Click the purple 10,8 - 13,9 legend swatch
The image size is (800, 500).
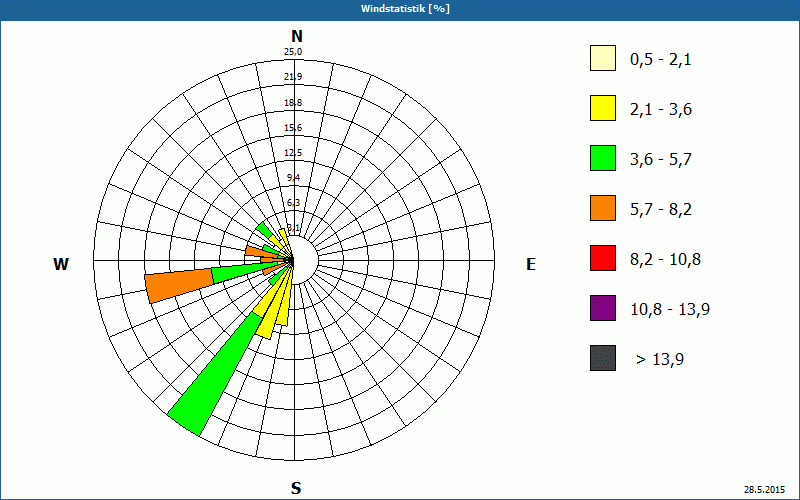[603, 308]
